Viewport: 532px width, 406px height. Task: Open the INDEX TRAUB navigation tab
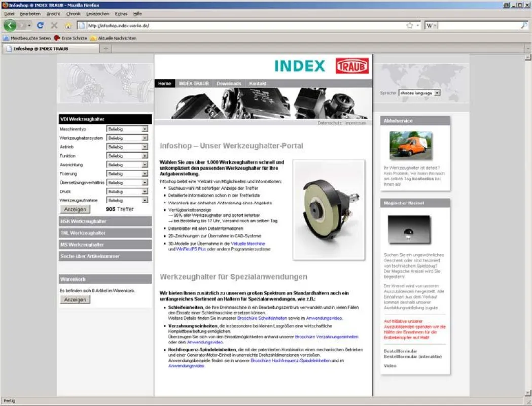coord(194,84)
